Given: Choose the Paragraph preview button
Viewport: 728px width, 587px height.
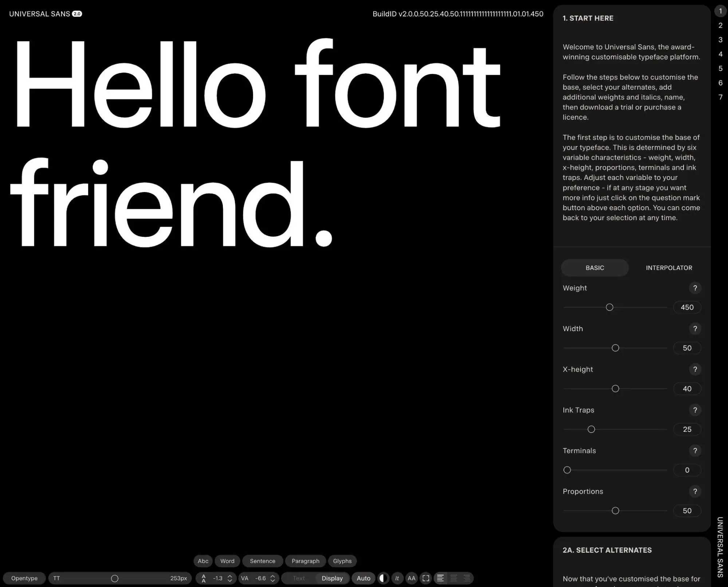Looking at the screenshot, I should 305,561.
